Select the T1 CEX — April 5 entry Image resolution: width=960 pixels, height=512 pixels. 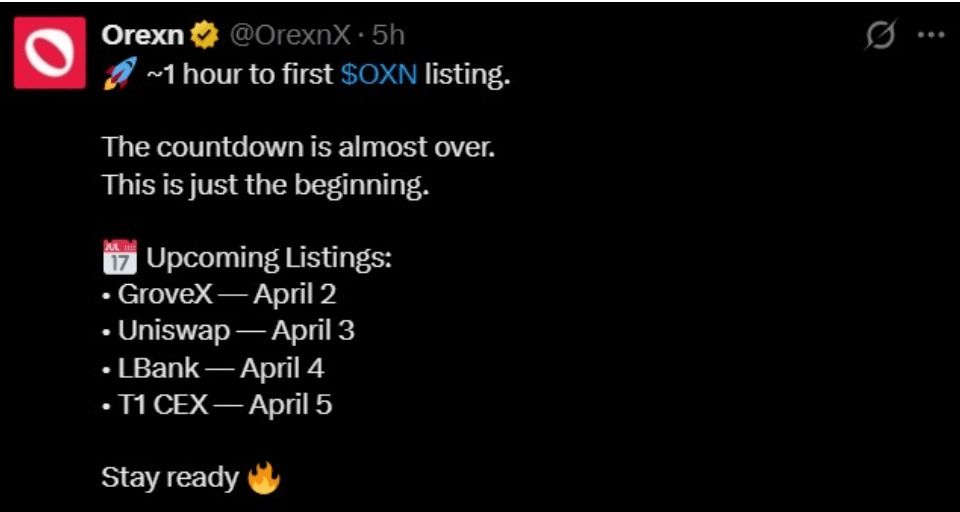pyautogui.click(x=224, y=405)
